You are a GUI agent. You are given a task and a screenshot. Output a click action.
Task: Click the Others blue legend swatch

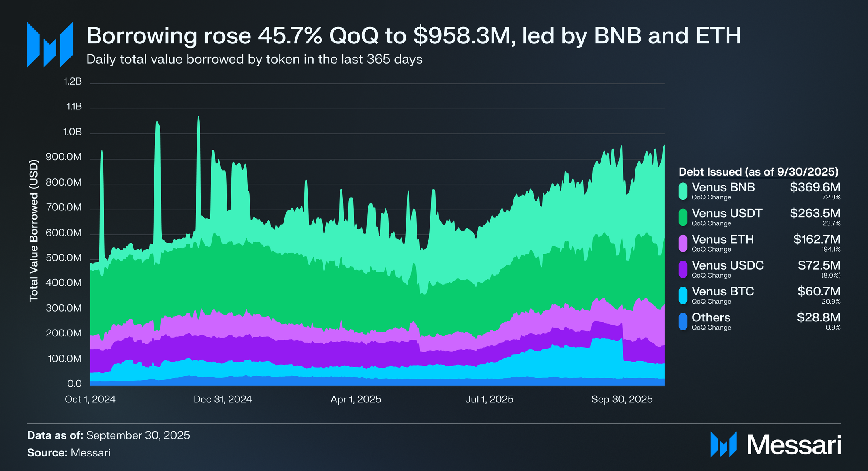coord(683,321)
